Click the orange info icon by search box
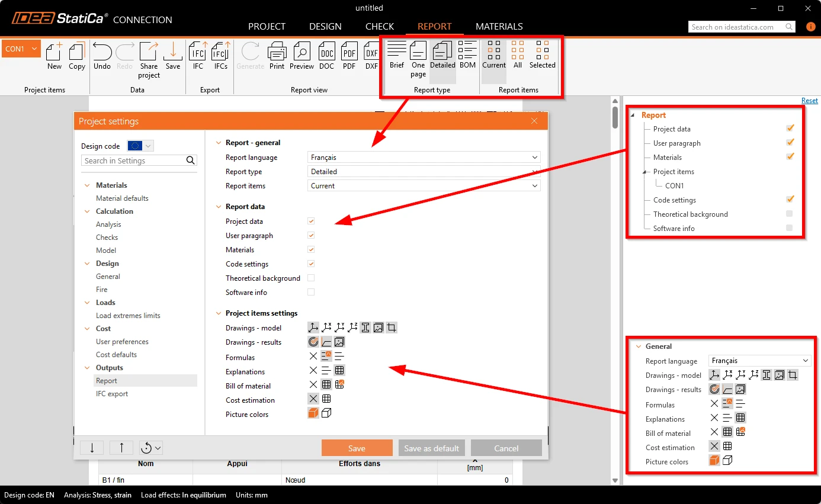Image resolution: width=821 pixels, height=504 pixels. pos(810,27)
